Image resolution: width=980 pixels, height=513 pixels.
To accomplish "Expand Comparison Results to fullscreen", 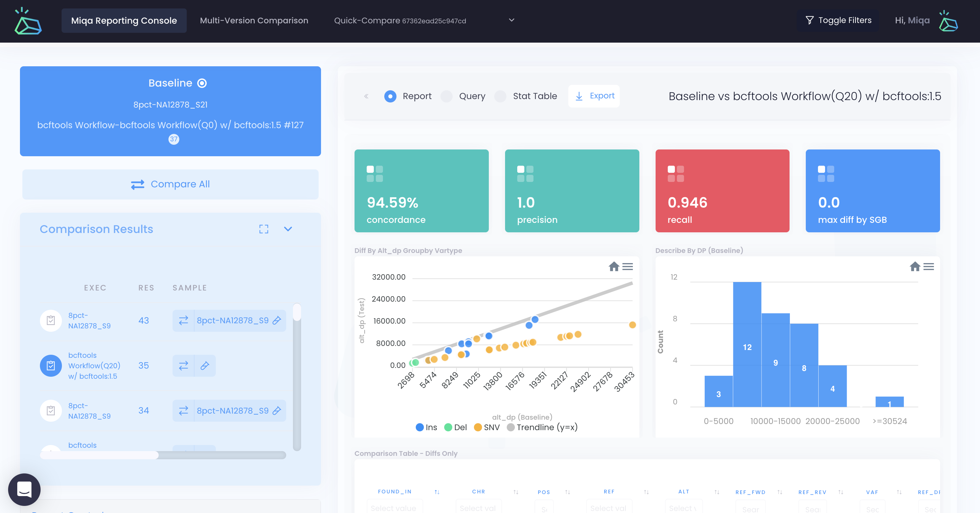I will 263,229.
